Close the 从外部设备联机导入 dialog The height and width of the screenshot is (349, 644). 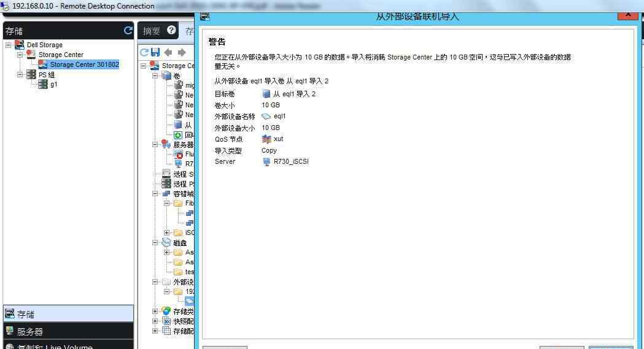coord(629,15)
